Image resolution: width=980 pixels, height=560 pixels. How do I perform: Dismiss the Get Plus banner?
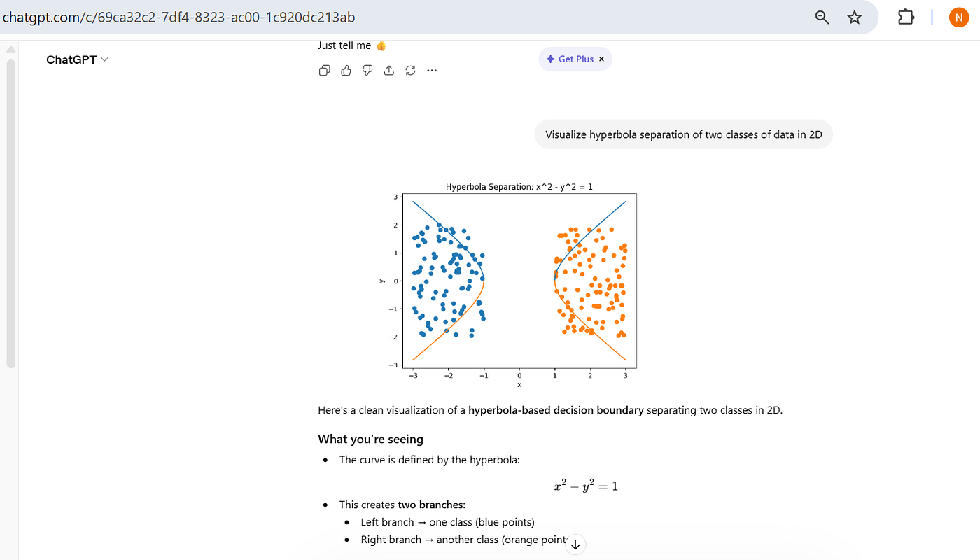602,59
